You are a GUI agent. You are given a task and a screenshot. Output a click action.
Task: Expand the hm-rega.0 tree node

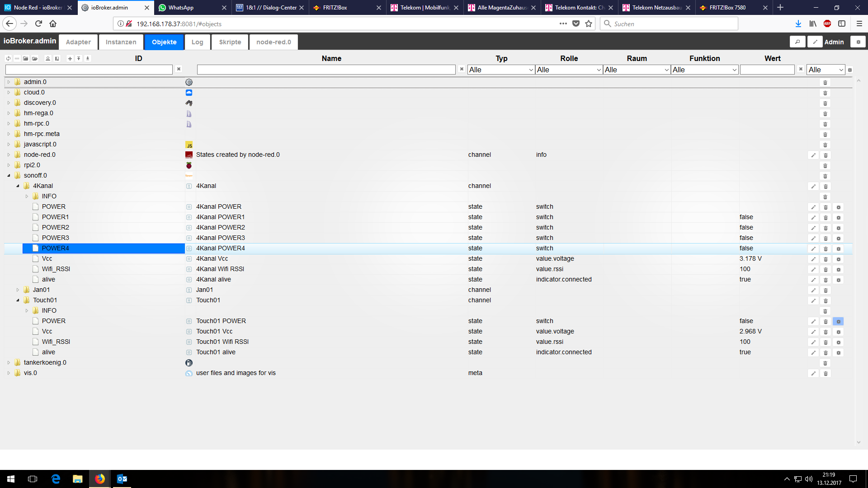(x=9, y=113)
